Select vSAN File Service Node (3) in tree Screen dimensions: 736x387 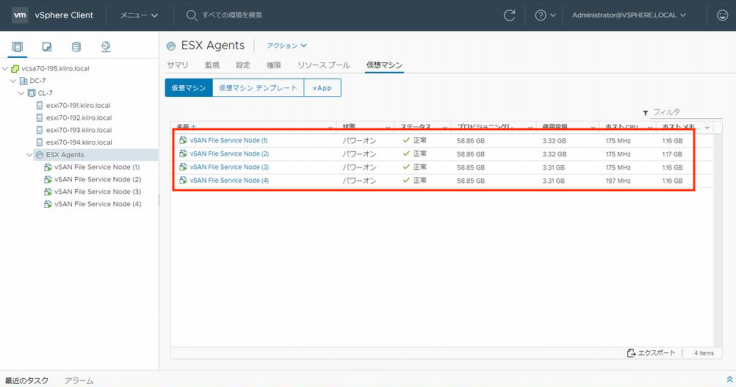(98, 191)
